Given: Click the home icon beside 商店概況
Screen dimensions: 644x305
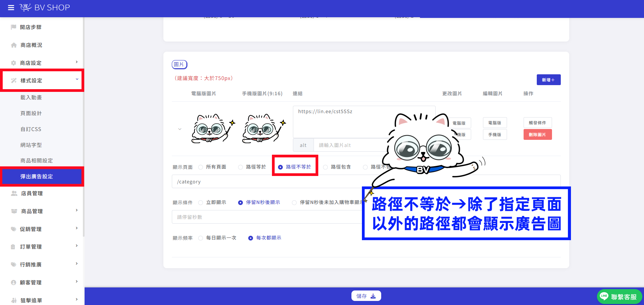Looking at the screenshot, I should click(14, 45).
